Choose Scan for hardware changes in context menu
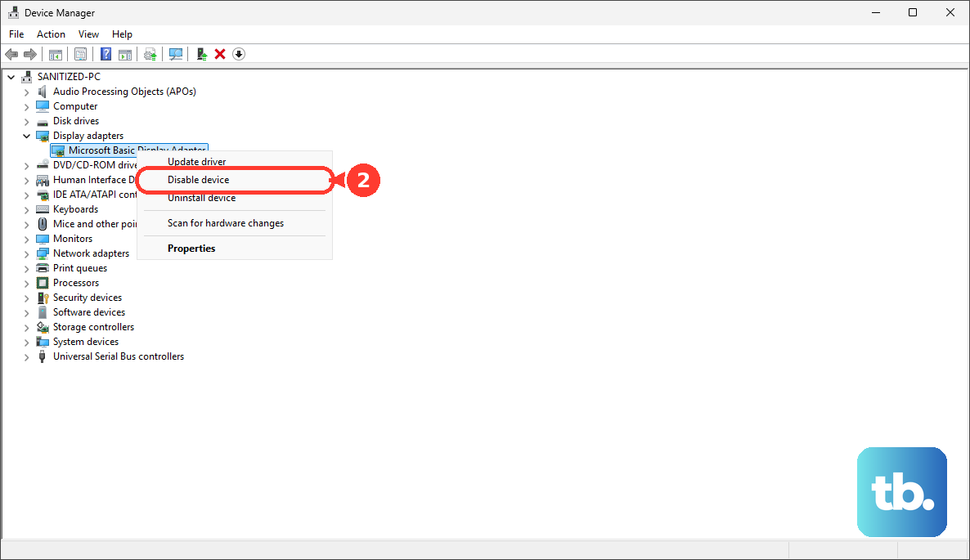 [235, 223]
